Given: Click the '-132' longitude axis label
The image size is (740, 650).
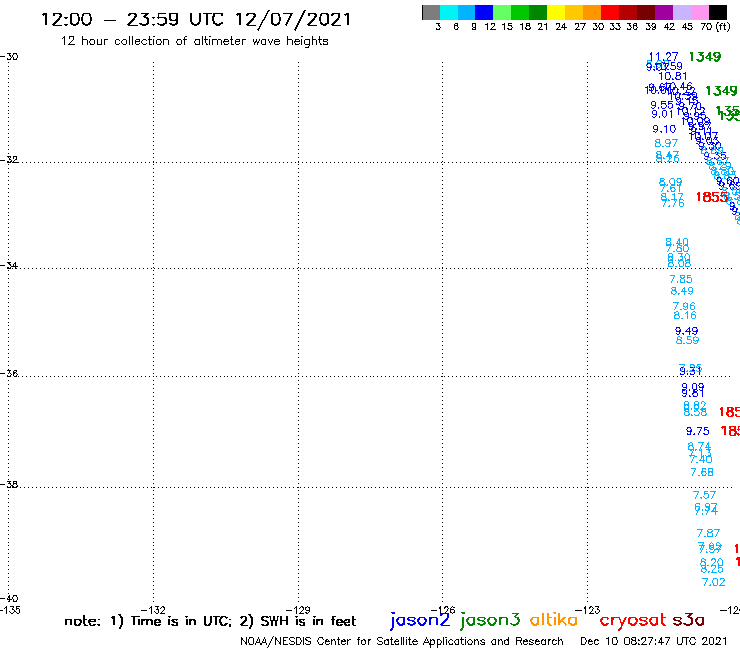Looking at the screenshot, I should point(153,610).
